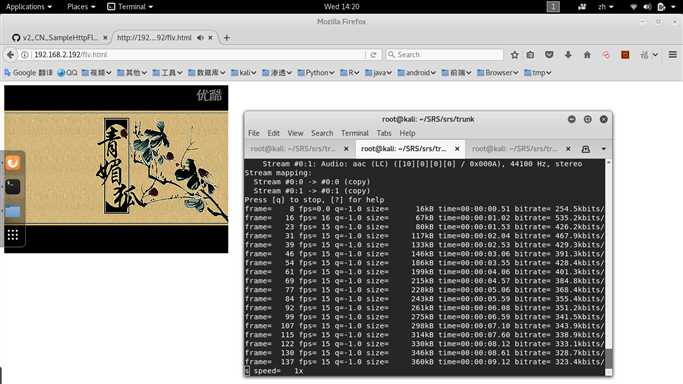The width and height of the screenshot is (683, 384).
Task: Focus the Firefox Search box
Action: coord(444,54)
